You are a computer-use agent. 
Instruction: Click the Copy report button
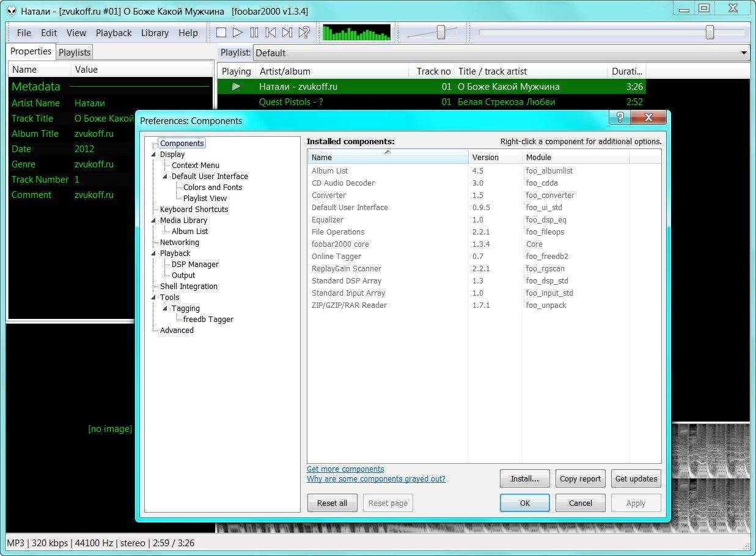[x=581, y=479]
